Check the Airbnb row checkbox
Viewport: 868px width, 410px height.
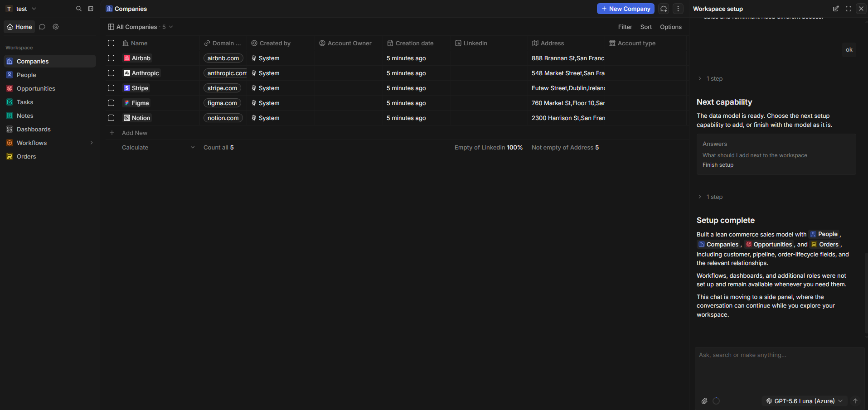pyautogui.click(x=111, y=58)
